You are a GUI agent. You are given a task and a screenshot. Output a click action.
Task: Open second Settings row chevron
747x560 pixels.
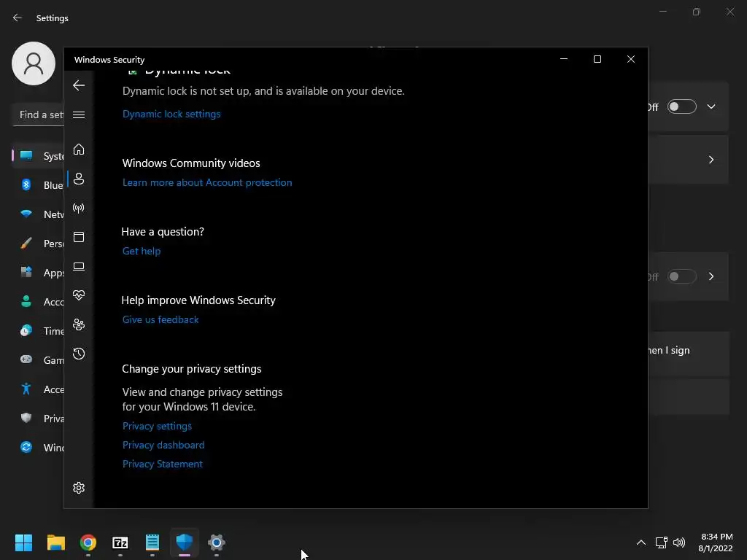[711, 160]
